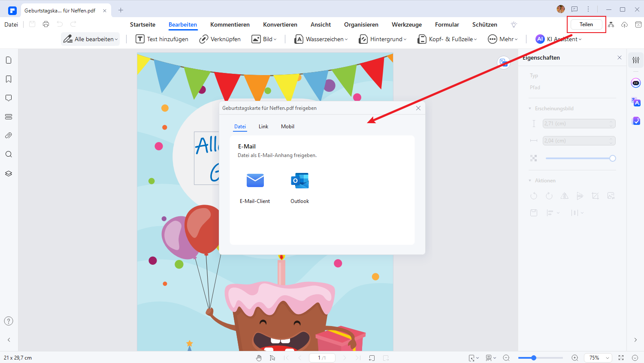Open the Konvertieren ribbon tab
This screenshot has height=363, width=644.
pyautogui.click(x=280, y=24)
